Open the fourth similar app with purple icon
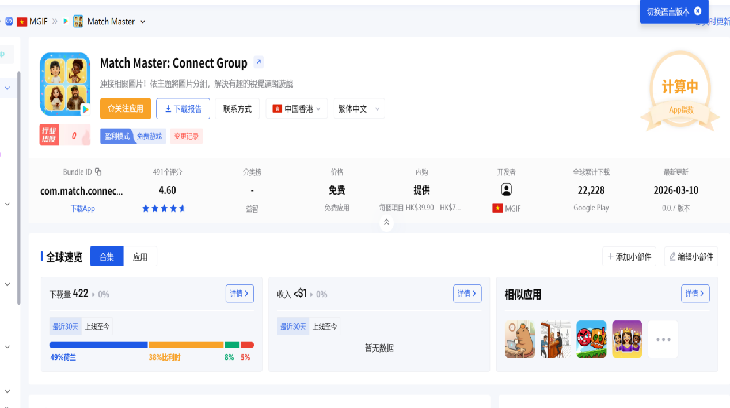 [x=626, y=338]
